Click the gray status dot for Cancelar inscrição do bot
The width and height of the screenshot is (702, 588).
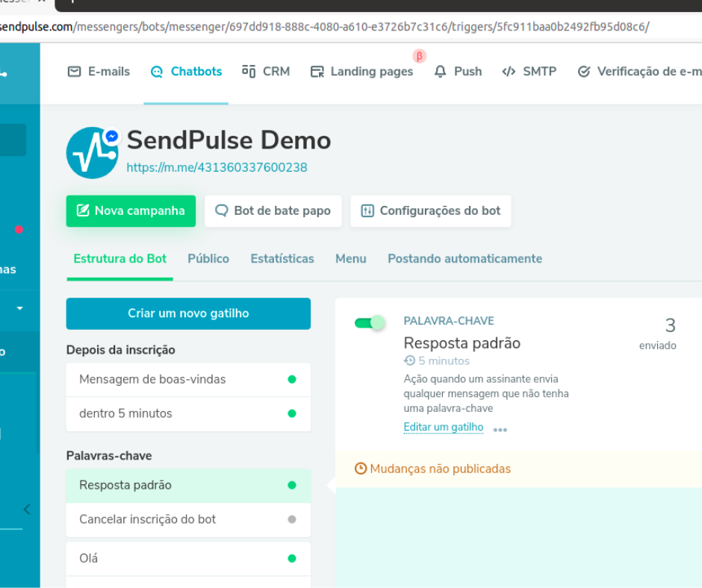click(292, 519)
